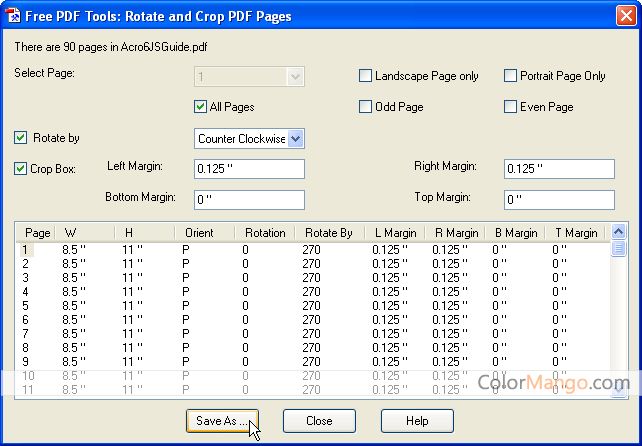Tick the Odd Page checkbox
The width and height of the screenshot is (642, 446).
click(367, 107)
